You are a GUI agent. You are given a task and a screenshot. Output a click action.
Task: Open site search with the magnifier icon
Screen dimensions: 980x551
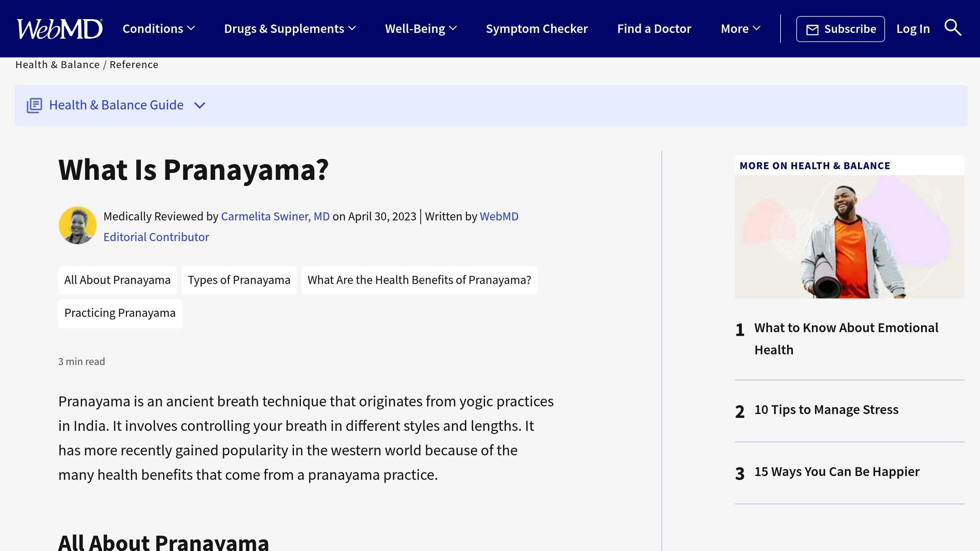pyautogui.click(x=953, y=28)
